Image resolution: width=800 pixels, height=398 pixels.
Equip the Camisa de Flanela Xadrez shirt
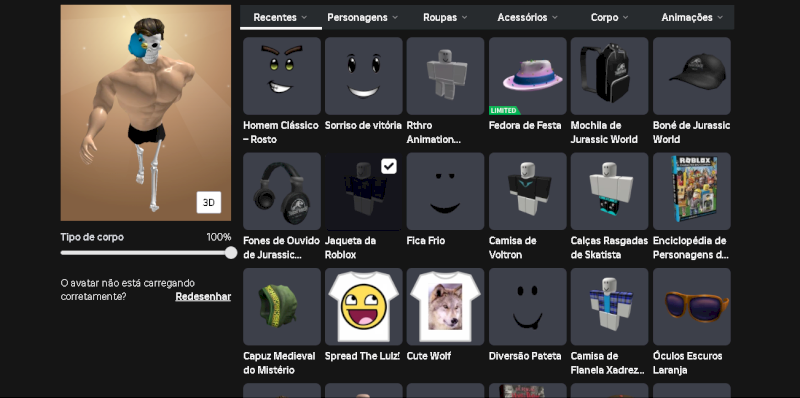click(x=609, y=306)
